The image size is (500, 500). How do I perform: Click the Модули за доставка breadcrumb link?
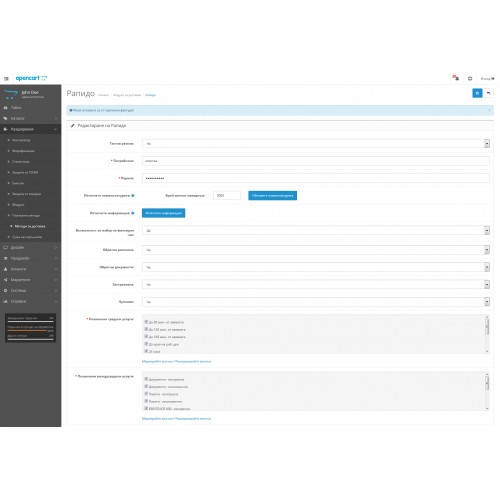click(x=127, y=95)
